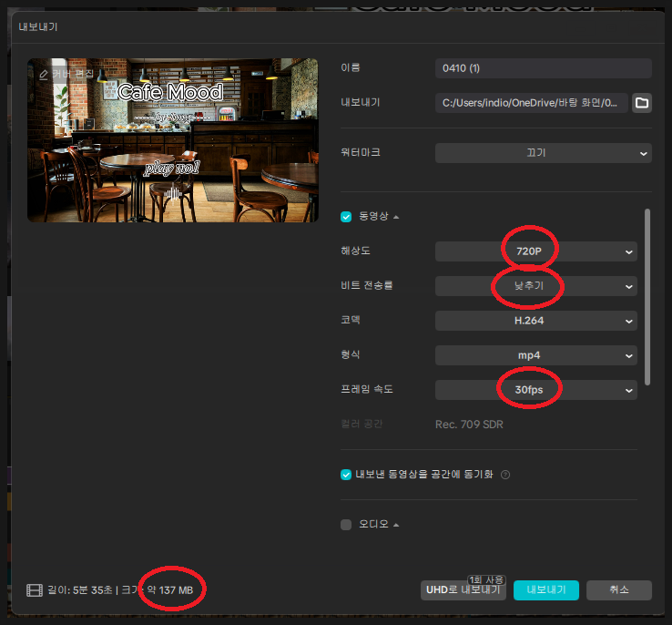Click the film strip icon by duration
Viewport: 672px width, 625px height.
35,590
